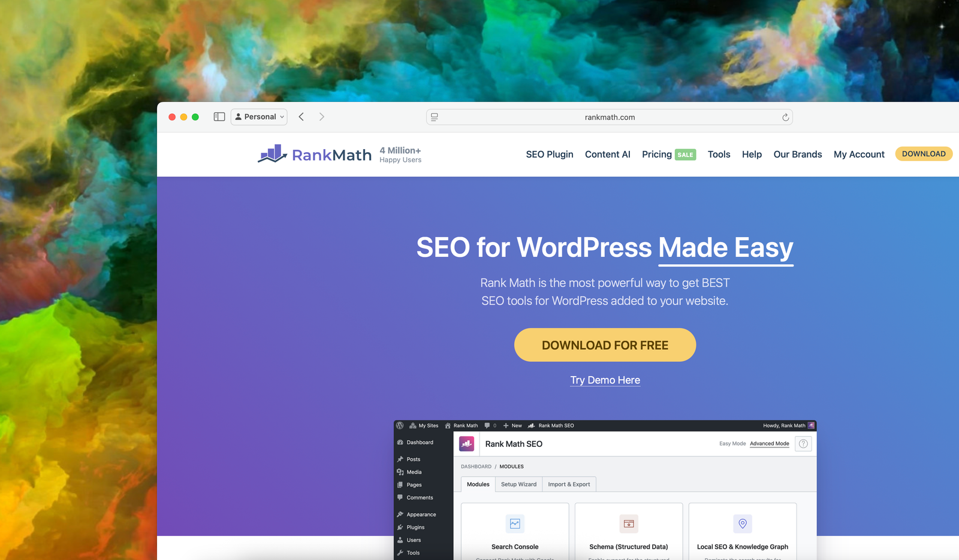Click the WordPress logo icon in demo
This screenshot has width=959, height=560.
400,426
